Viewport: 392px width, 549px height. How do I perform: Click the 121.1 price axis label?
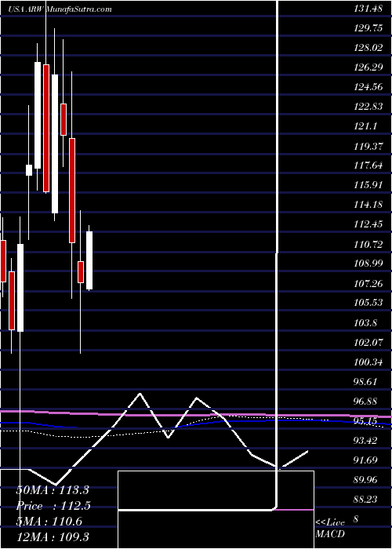click(365, 127)
